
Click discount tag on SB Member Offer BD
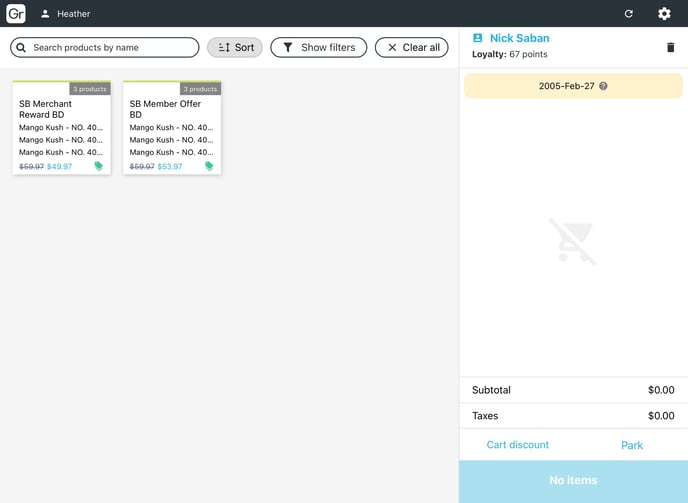[x=209, y=166]
